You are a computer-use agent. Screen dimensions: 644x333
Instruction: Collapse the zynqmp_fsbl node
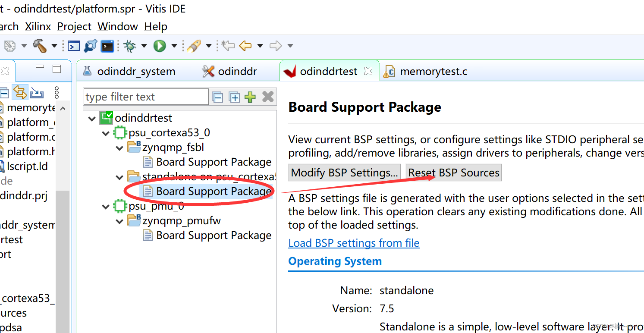pyautogui.click(x=119, y=148)
